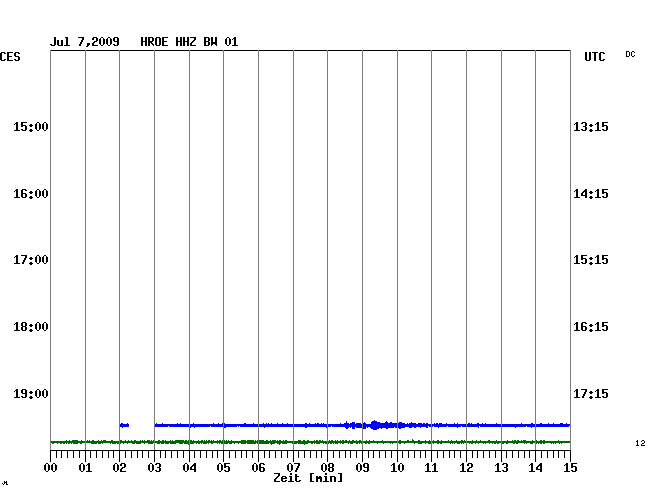This screenshot has width=650, height=494.
Task: Click the 'HROE HHZ BW 01' station title
Action: point(189,42)
